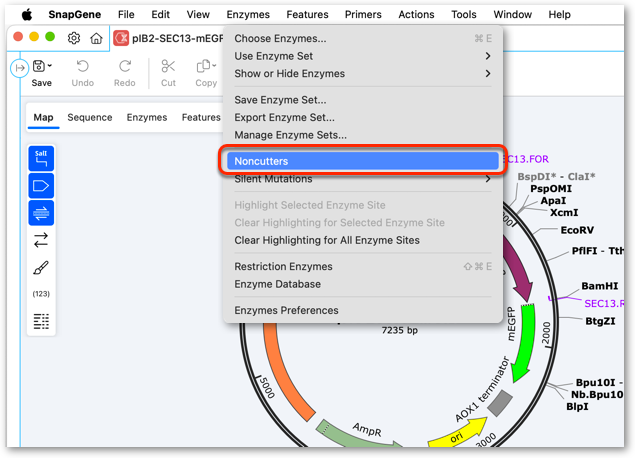Viewport: 635px width, 458px height.
Task: Click the Undo button
Action: tap(83, 73)
